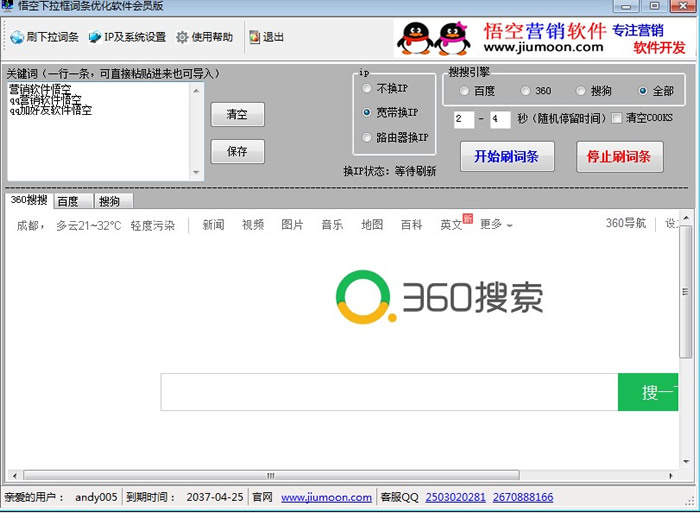The image size is (700, 513).
Task: Open IP及系统设置 settings
Action: [x=95, y=38]
